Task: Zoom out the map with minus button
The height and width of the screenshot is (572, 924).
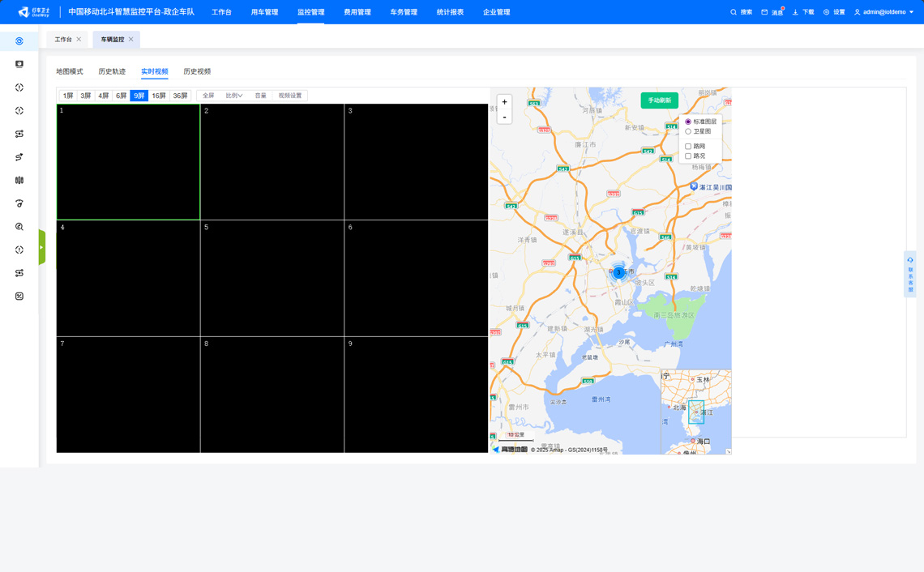Action: pyautogui.click(x=504, y=117)
